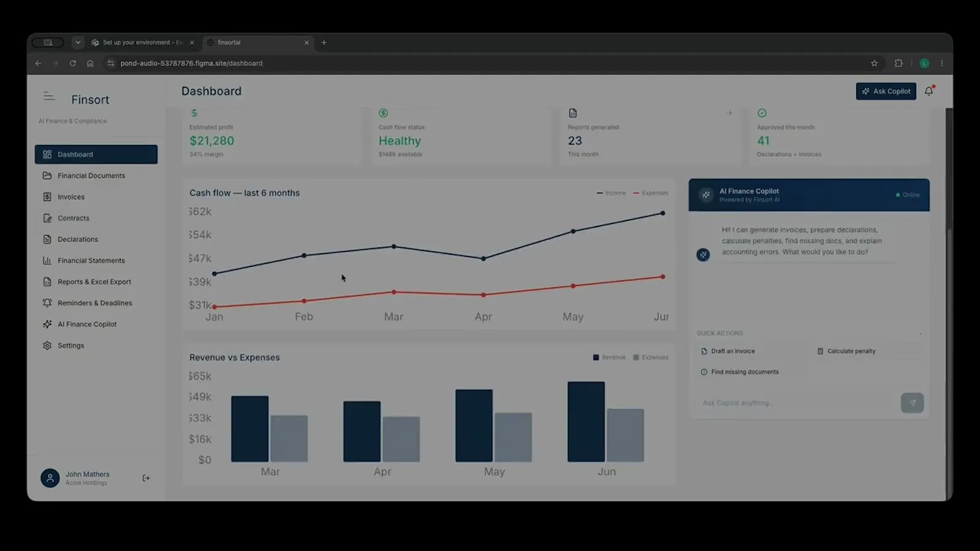Click the Online status indicator

pyautogui.click(x=908, y=195)
